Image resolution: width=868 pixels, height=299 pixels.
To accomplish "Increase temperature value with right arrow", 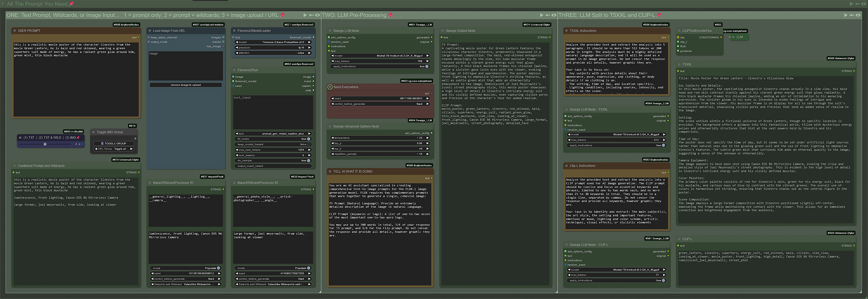I will (428, 138).
